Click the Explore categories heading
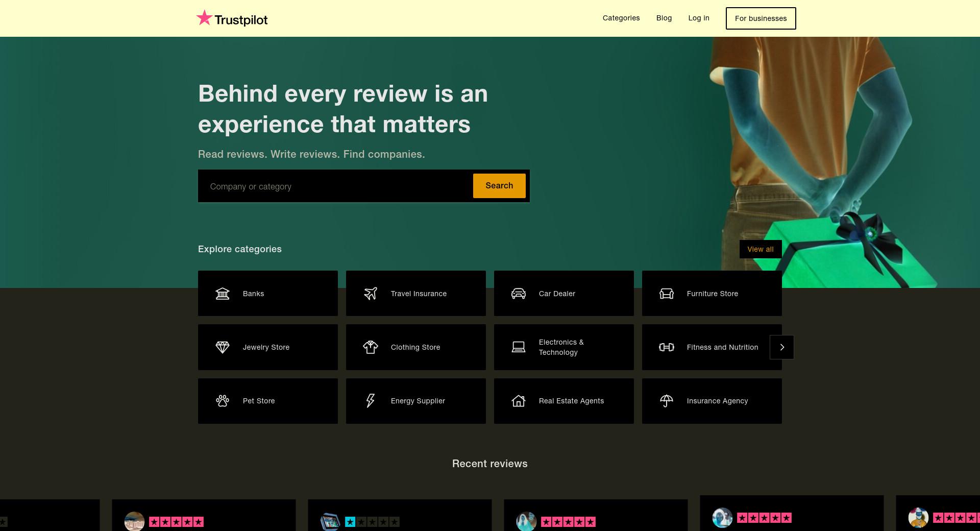The height and width of the screenshot is (531, 980). click(x=240, y=249)
